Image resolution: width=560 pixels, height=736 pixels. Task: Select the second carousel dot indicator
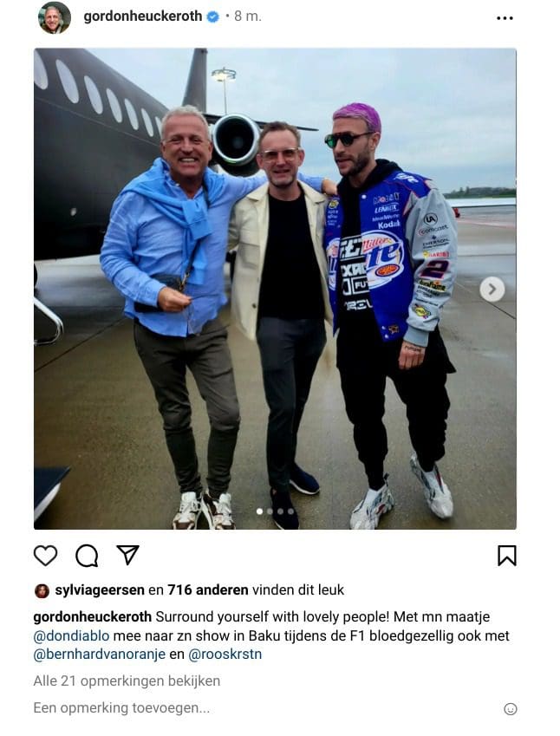pos(270,511)
